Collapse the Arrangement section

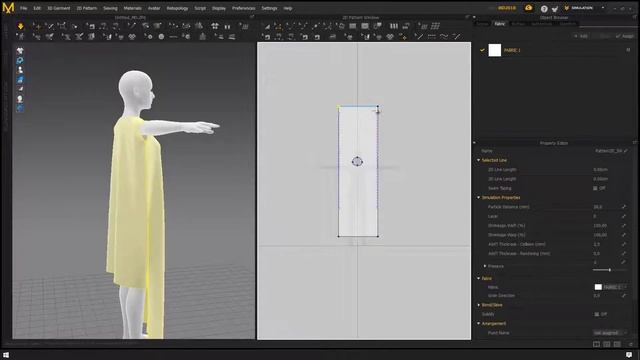[x=479, y=324]
